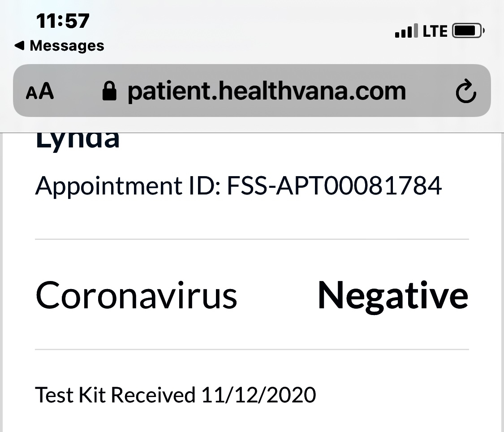This screenshot has height=432, width=504.
Task: Return to Messages app link
Action: coord(60,45)
